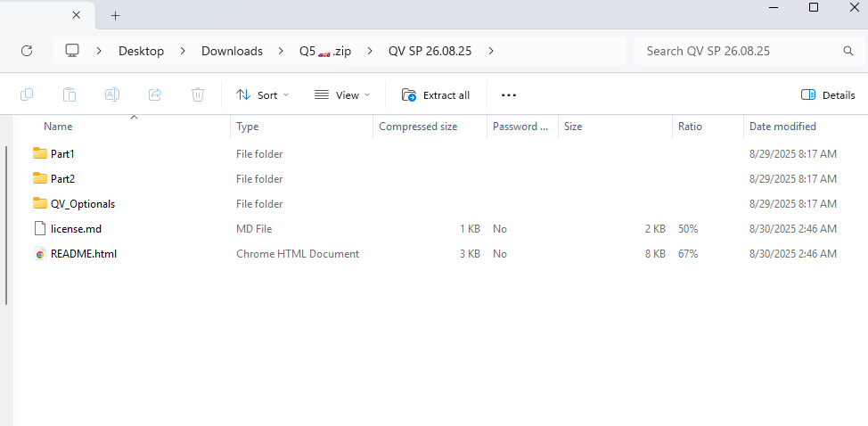Click QV SP 26.08.25 breadcrumb segment

tap(430, 51)
